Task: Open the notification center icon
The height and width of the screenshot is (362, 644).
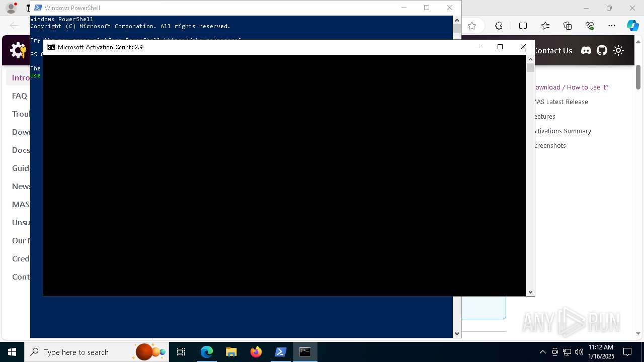Action: [x=627, y=352]
